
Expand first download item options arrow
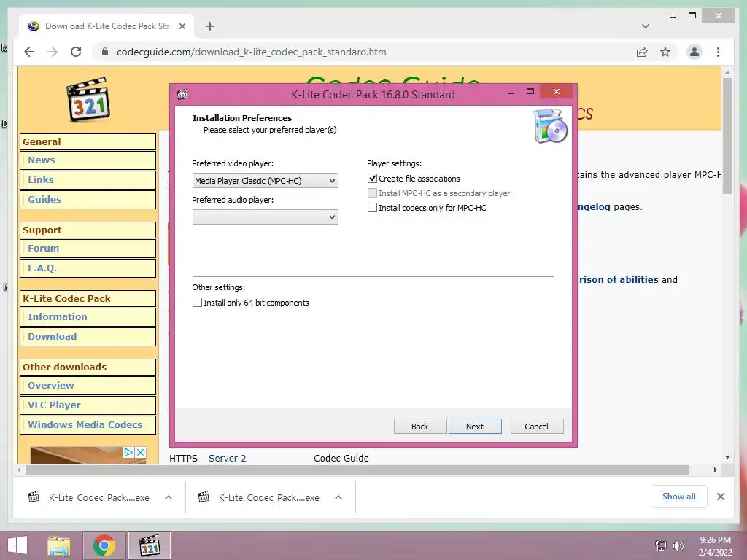(169, 497)
